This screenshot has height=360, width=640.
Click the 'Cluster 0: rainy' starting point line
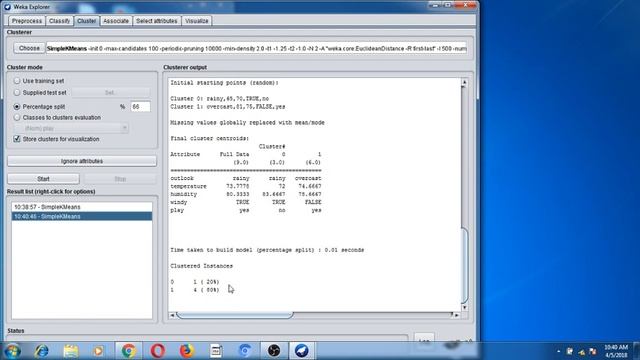[x=220, y=99]
